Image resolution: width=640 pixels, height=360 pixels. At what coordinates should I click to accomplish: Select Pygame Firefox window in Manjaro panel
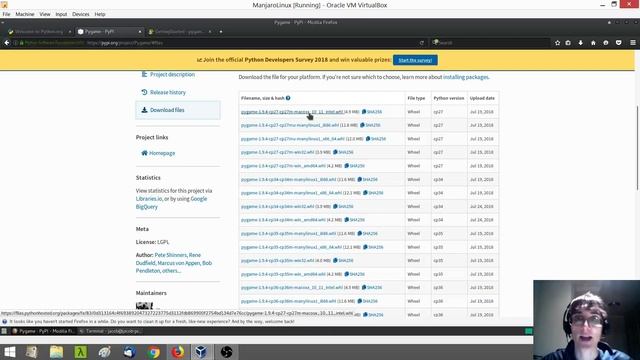43,331
